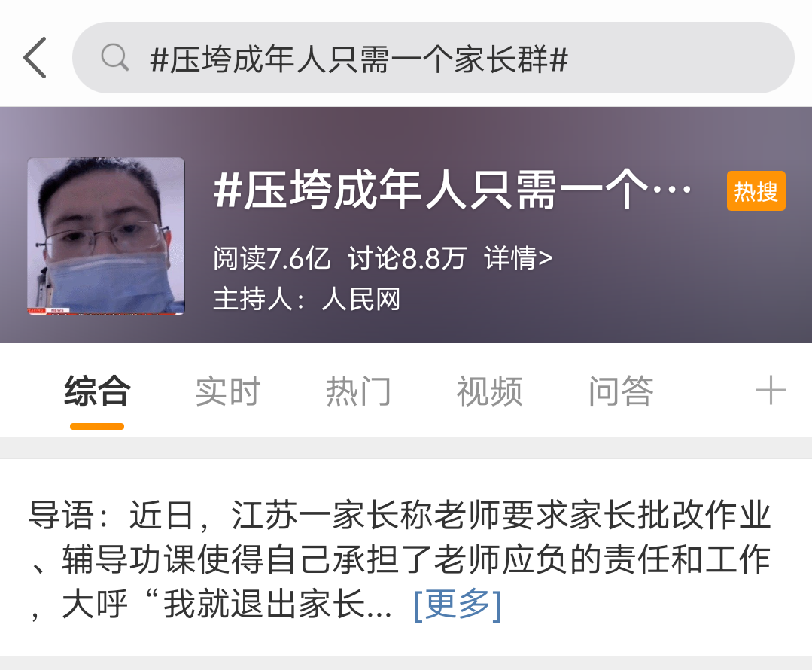Tap the 阅读7.6亿 read count
Image resolution: width=812 pixels, height=670 pixels.
(272, 258)
